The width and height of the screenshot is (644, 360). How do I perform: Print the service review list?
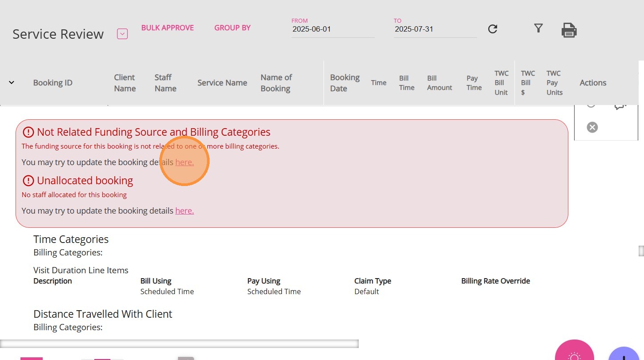(569, 30)
